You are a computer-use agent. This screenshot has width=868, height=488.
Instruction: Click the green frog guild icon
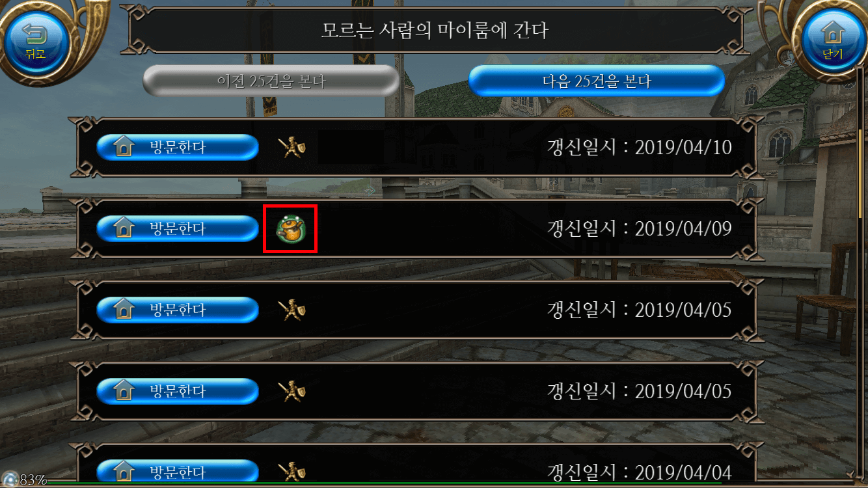coord(290,228)
